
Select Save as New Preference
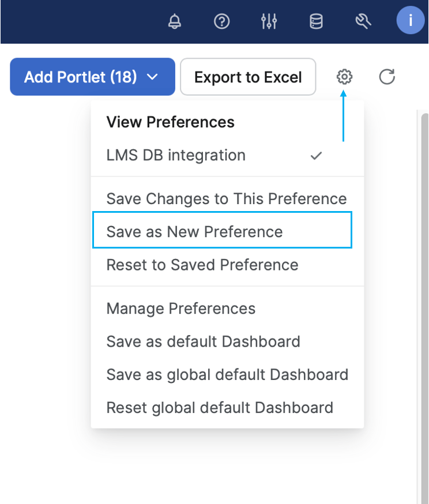coord(222,232)
